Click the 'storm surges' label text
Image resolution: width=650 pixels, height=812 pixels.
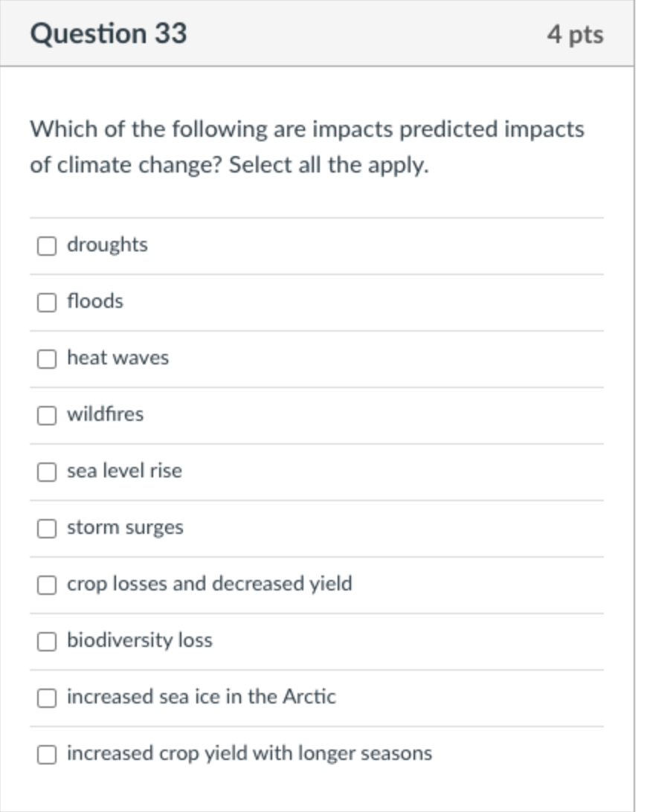coord(125,527)
